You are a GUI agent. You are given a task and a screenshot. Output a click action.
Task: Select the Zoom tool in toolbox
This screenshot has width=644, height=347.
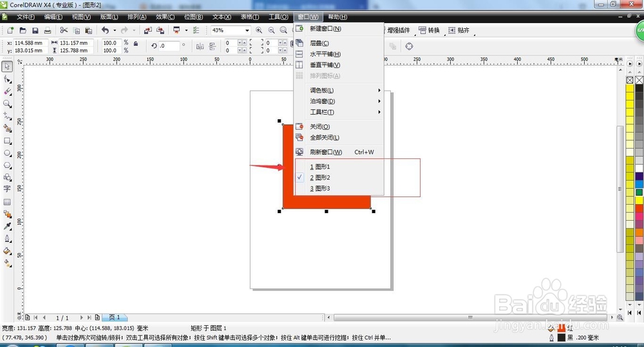[x=7, y=104]
